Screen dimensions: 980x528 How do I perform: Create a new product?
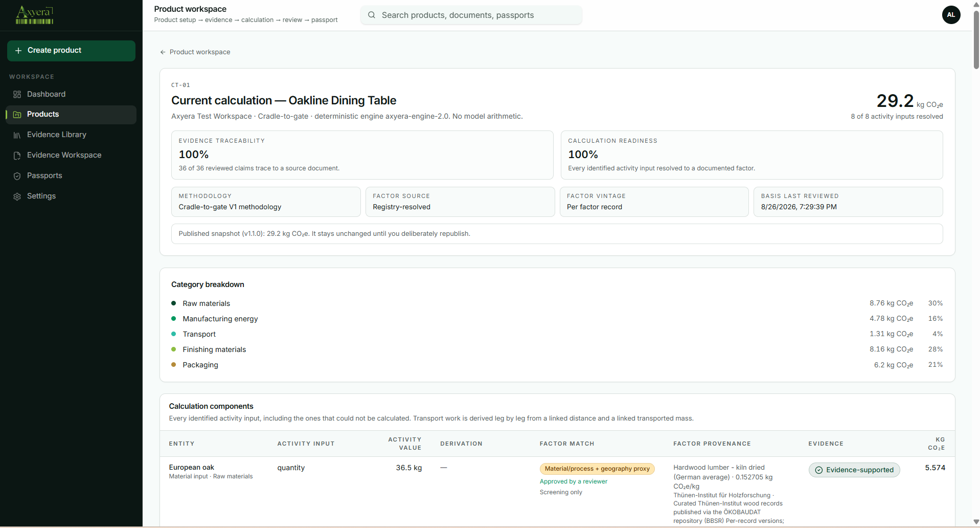click(71, 51)
